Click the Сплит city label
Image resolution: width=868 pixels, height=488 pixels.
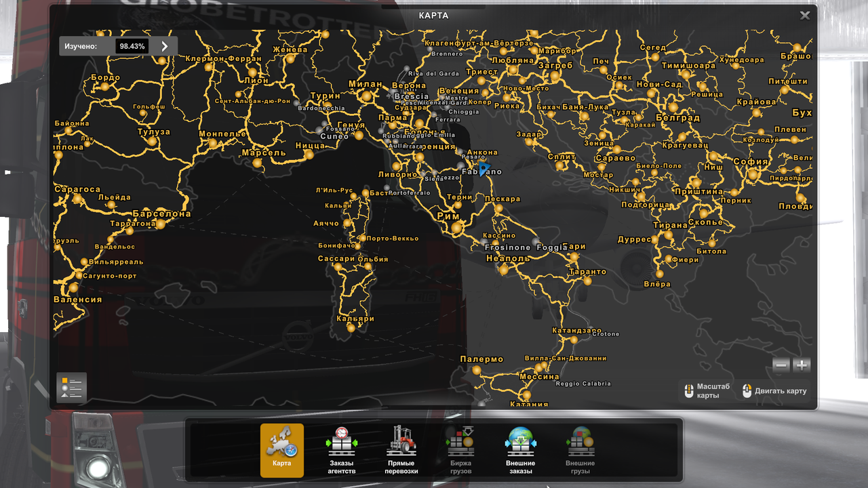561,157
